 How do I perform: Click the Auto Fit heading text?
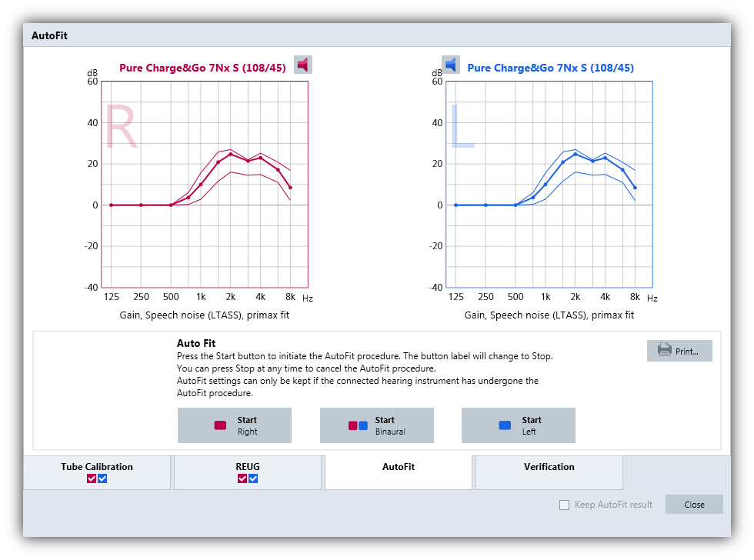pyautogui.click(x=196, y=343)
